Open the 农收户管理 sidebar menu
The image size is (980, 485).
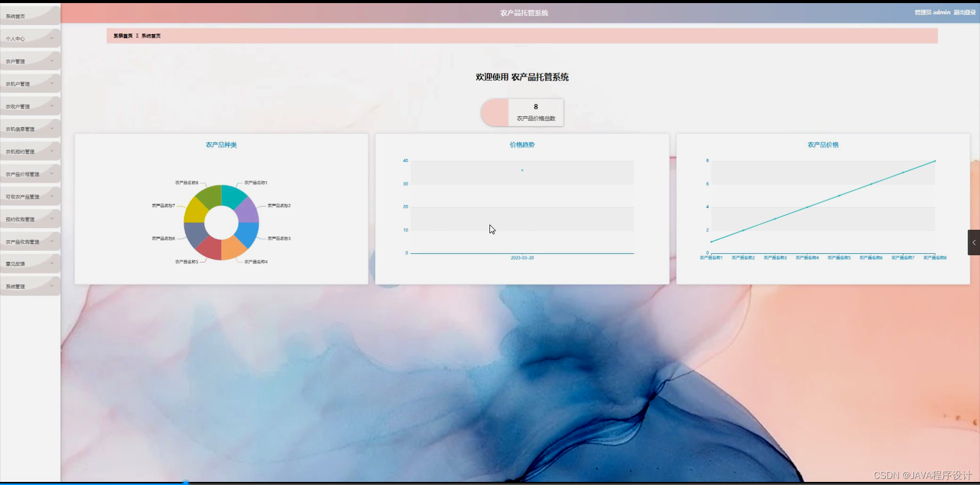[x=30, y=106]
